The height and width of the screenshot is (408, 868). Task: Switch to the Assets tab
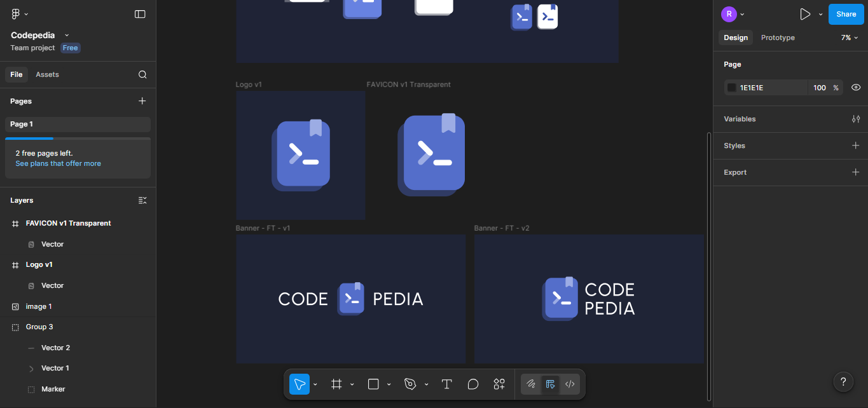pyautogui.click(x=47, y=74)
